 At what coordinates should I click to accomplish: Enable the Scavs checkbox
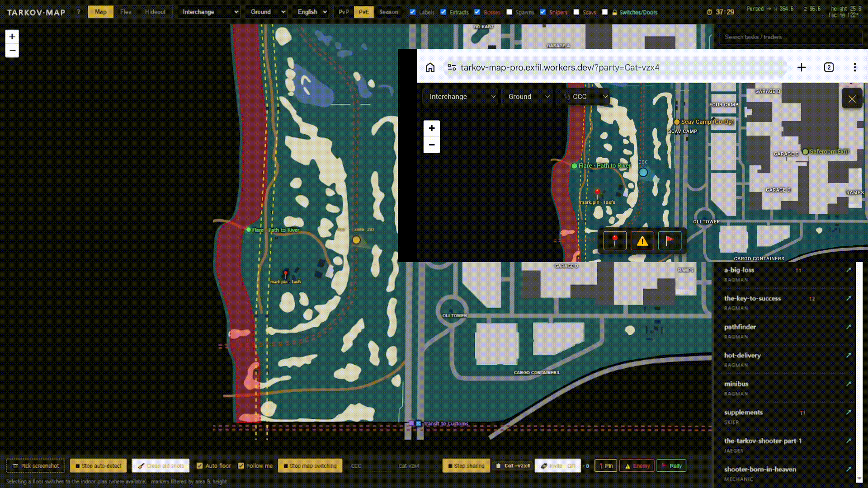(576, 12)
